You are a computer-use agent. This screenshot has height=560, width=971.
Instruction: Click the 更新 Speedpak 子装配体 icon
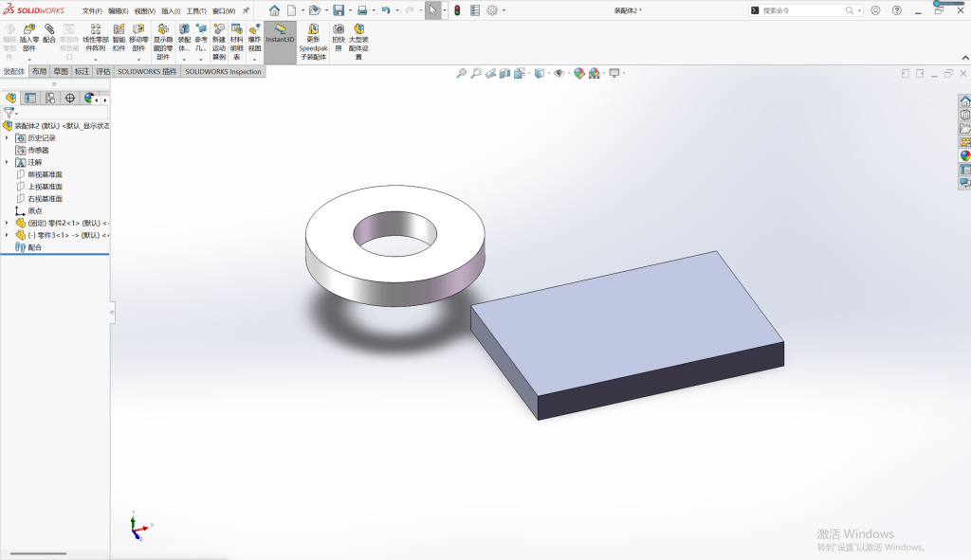313,42
